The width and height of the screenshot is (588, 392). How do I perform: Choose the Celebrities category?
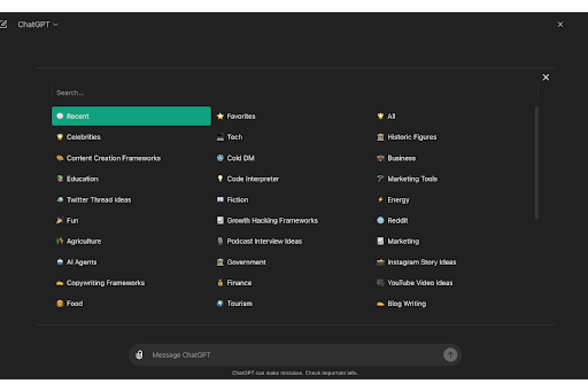point(78,137)
